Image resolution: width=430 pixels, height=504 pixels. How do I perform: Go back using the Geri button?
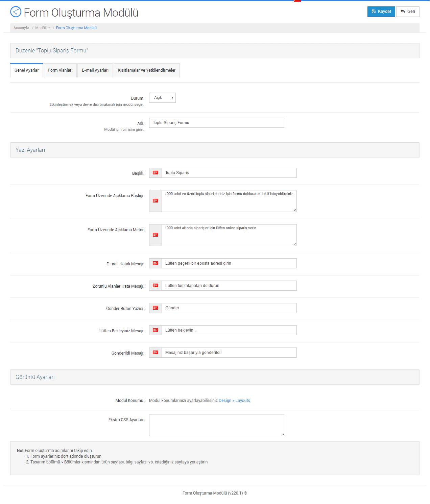[x=408, y=11]
